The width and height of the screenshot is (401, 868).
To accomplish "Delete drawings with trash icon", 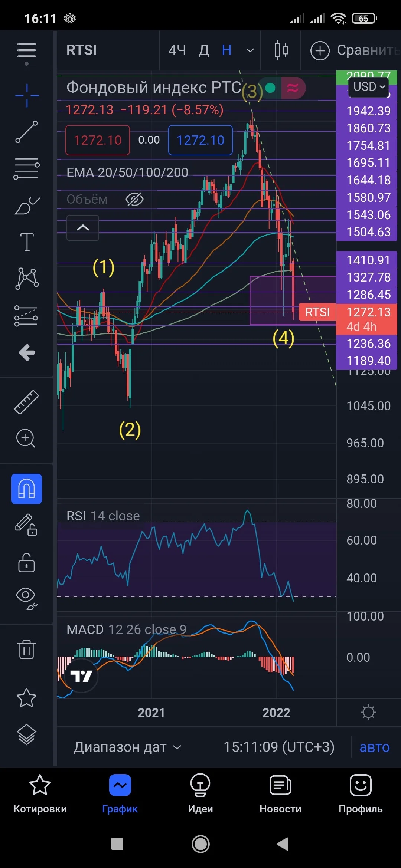I will (26, 649).
